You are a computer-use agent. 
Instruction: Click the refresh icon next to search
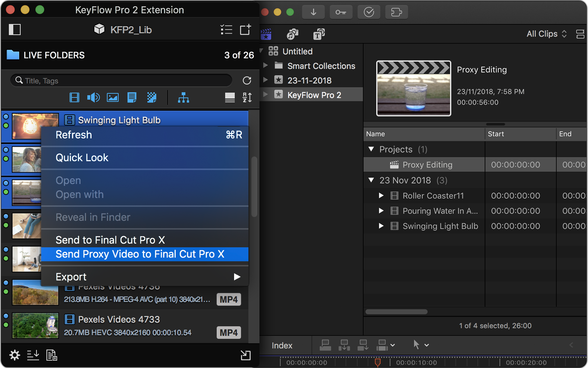[x=247, y=80]
